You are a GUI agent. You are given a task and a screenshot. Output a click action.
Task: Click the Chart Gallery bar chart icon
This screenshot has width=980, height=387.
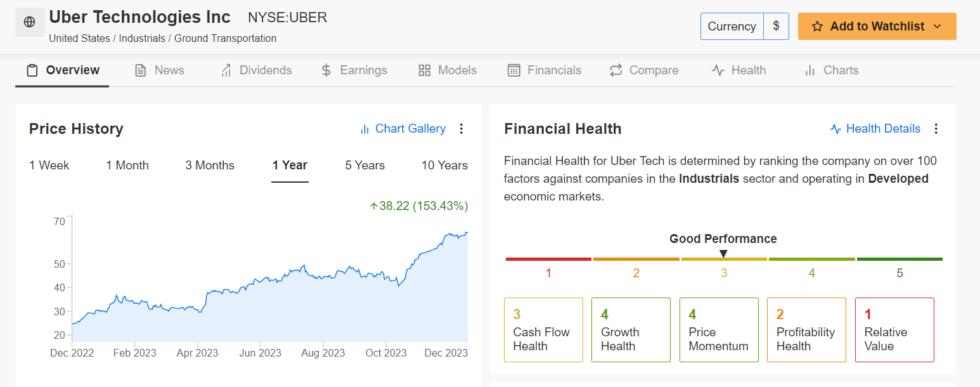point(364,129)
